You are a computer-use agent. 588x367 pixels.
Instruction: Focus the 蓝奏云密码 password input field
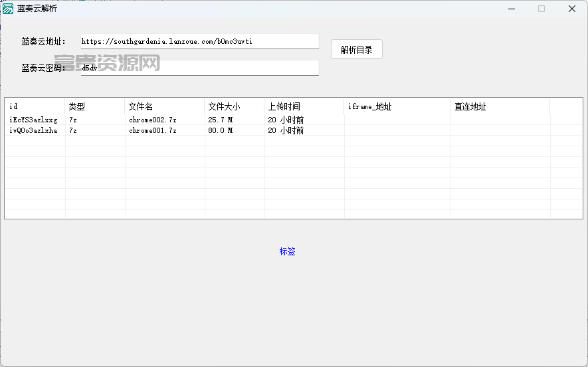tap(200, 68)
